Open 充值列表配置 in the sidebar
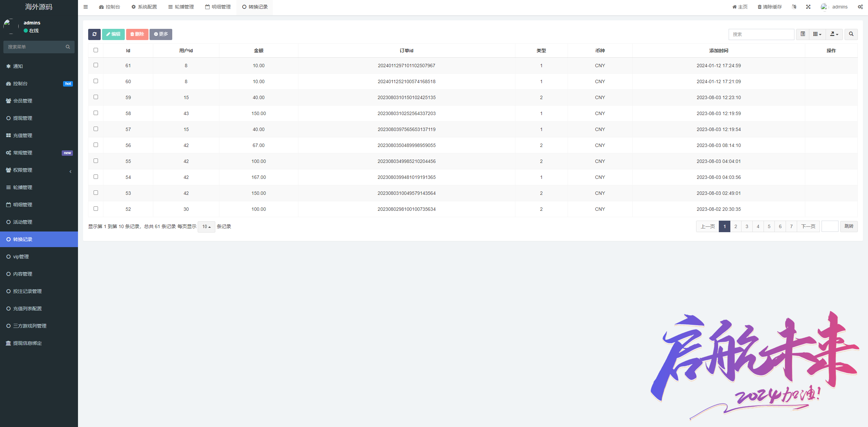The image size is (868, 427). tap(39, 309)
